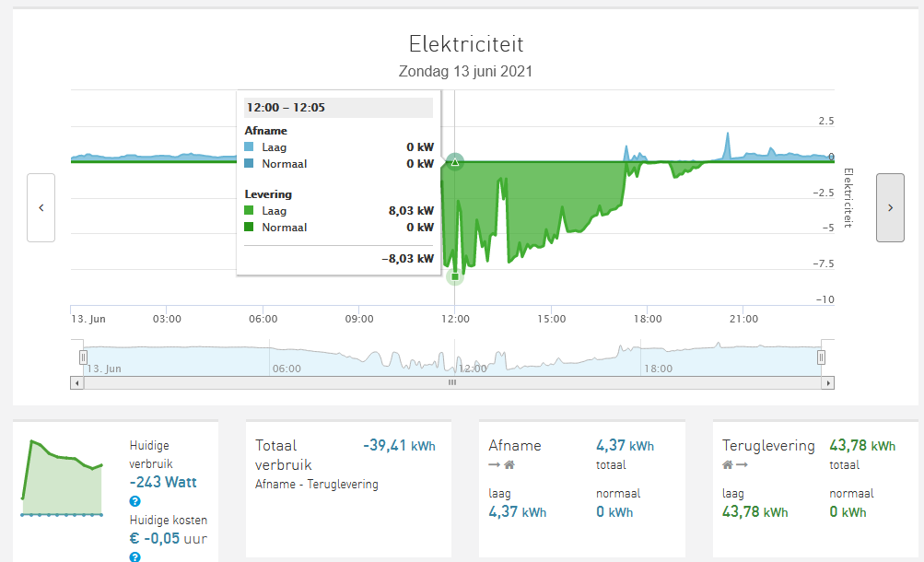Go to the previous day with left arrow
This screenshot has width=924, height=562.
click(41, 207)
